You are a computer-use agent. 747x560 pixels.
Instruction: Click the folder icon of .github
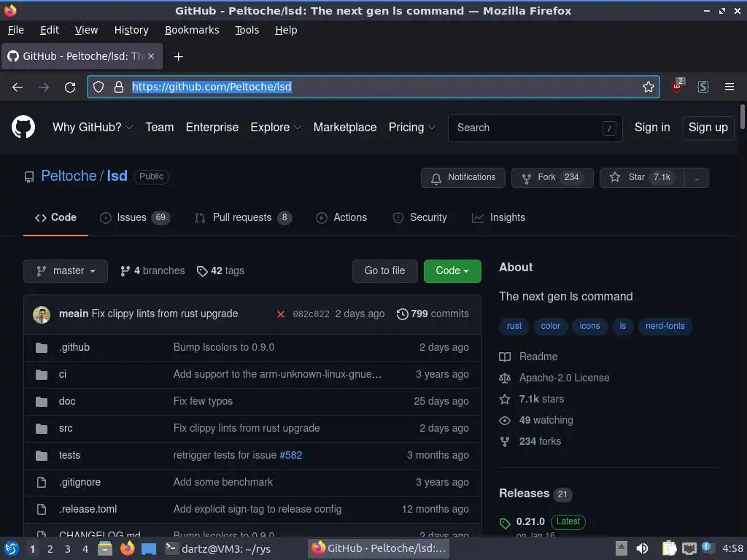42,348
